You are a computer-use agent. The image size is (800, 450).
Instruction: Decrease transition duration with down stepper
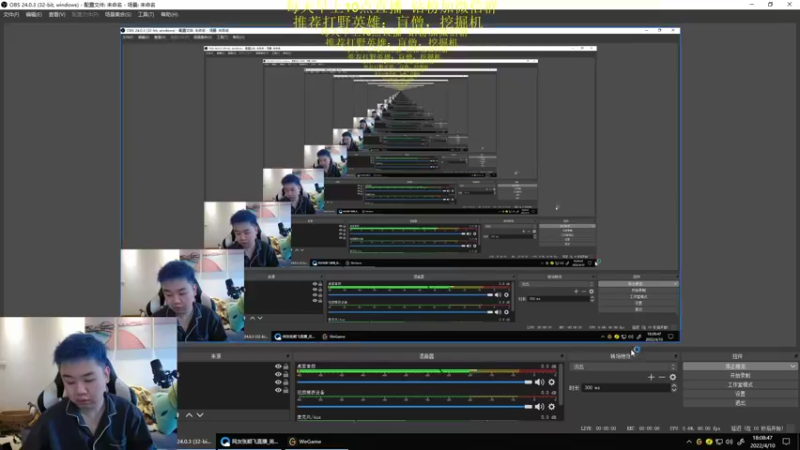674,390
